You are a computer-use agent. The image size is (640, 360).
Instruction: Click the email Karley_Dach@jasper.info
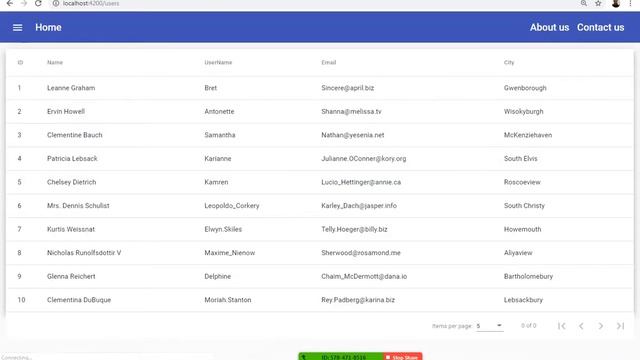pos(359,206)
